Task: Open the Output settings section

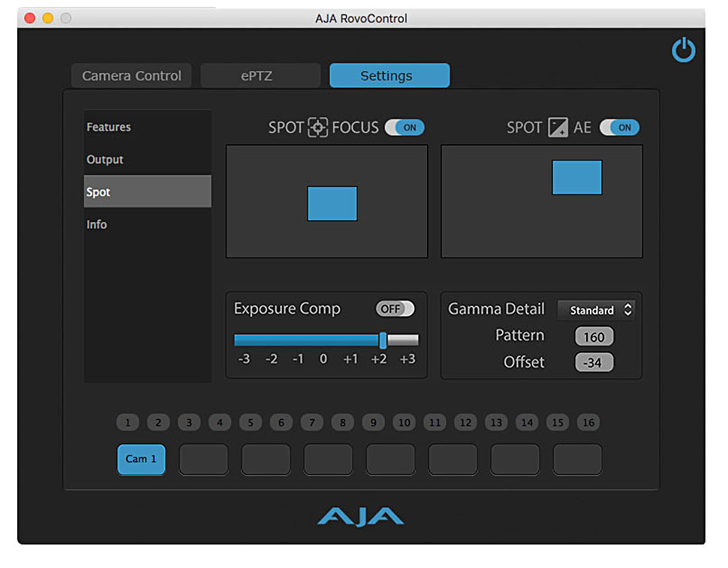Action: click(x=105, y=160)
